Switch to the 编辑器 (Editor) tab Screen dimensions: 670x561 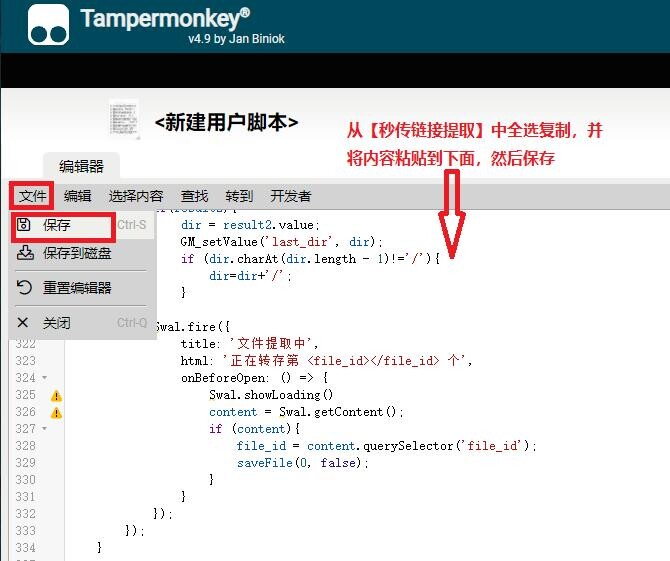[81, 167]
